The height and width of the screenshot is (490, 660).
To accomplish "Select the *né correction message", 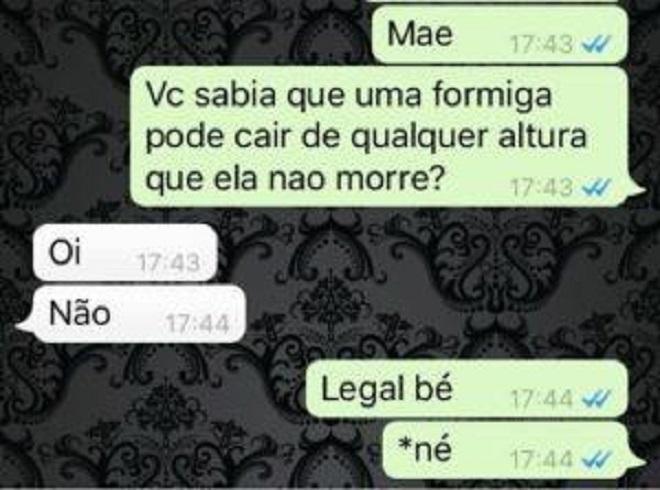I will 514,450.
